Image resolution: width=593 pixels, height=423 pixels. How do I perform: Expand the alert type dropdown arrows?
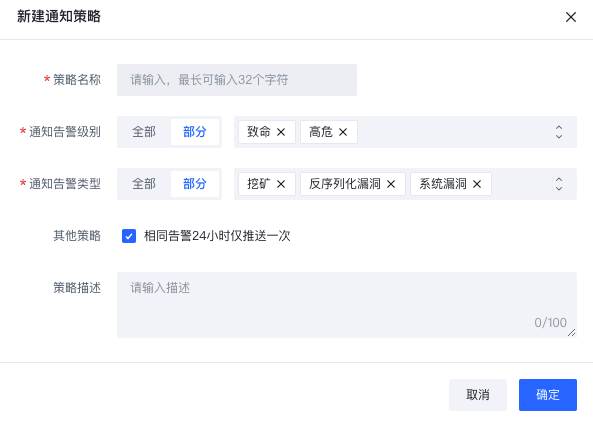click(559, 184)
